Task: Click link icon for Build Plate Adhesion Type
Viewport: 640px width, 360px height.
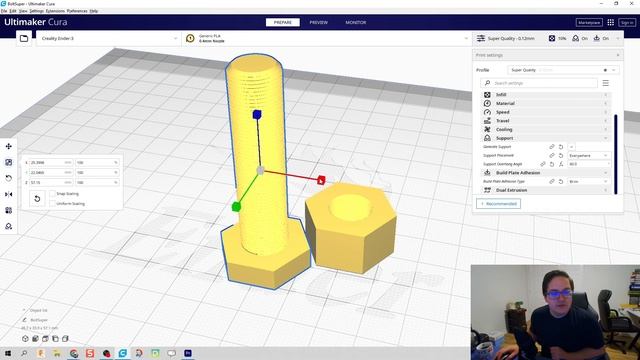Action: (552, 181)
